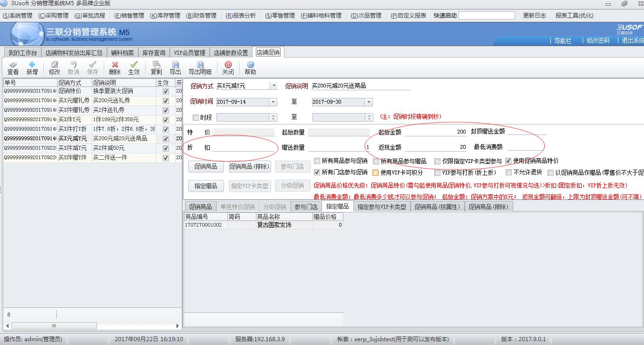Viewport: 644px width, 345px height.
Task: Click the 快速启动 quick launch input field
Action: [x=487, y=16]
